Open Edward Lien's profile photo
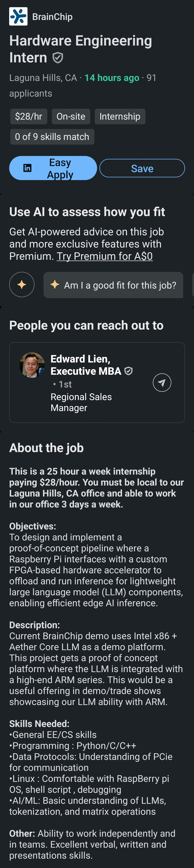Screen dimensions: 194x868 click(32, 365)
